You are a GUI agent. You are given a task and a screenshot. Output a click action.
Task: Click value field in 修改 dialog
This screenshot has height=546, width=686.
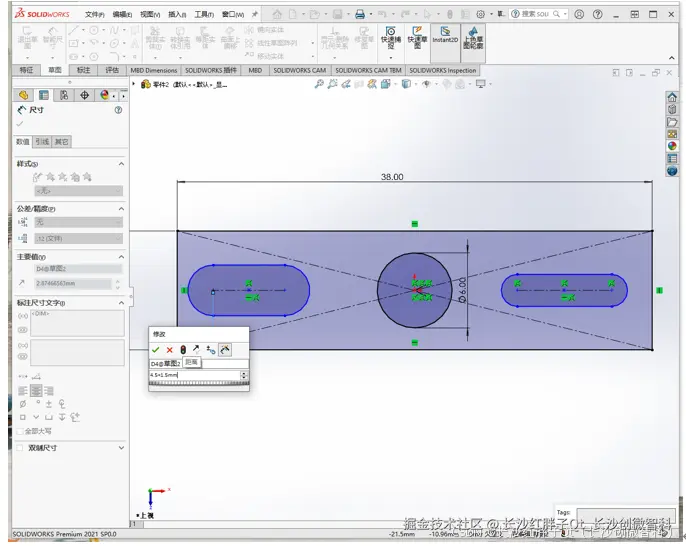tap(195, 375)
